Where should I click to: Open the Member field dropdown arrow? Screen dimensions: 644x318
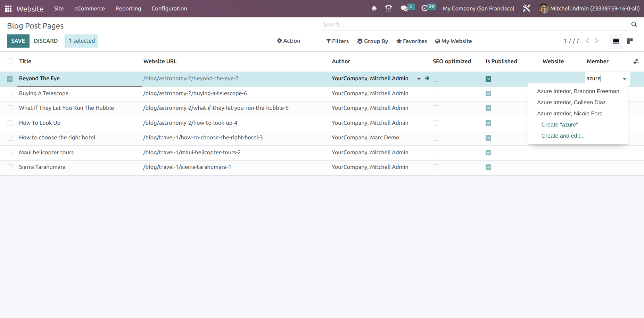point(624,79)
